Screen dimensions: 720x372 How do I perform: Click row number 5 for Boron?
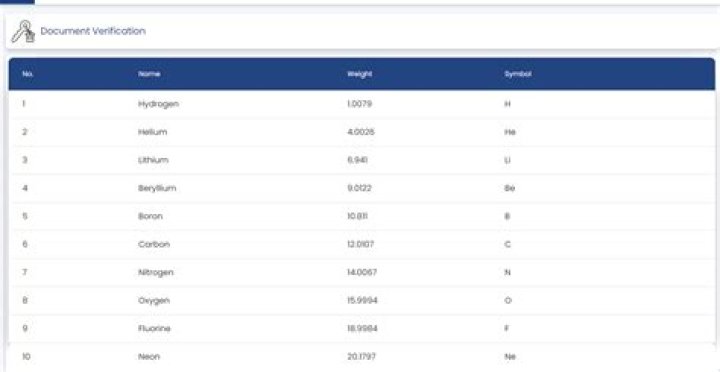(x=25, y=216)
